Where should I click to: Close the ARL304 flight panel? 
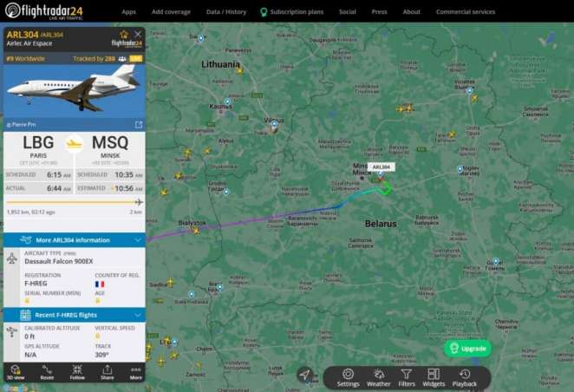point(138,35)
